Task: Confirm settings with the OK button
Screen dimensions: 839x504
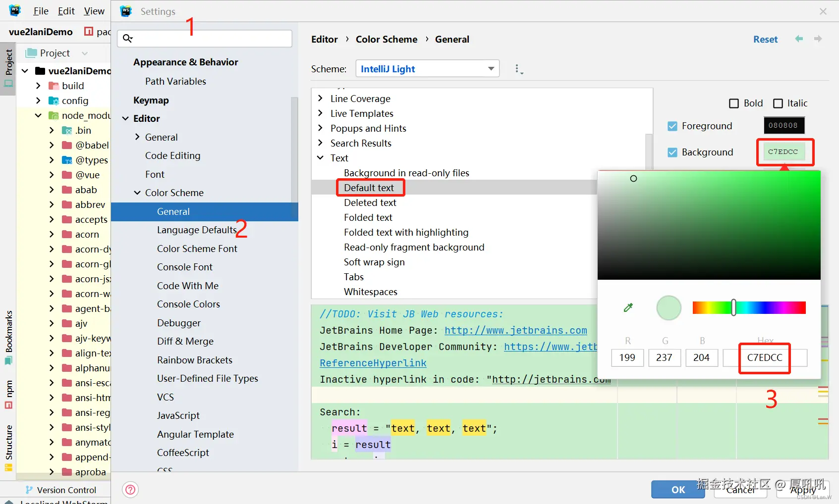Action: [x=678, y=490]
